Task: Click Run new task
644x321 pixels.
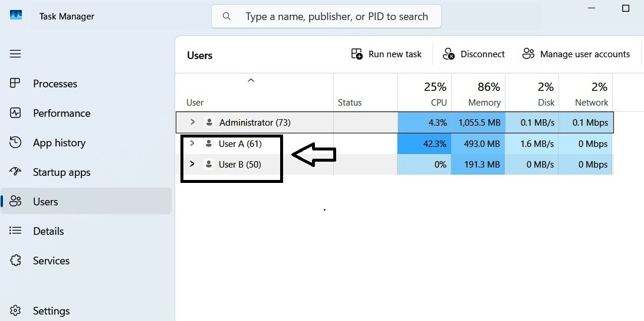Action: [x=386, y=54]
